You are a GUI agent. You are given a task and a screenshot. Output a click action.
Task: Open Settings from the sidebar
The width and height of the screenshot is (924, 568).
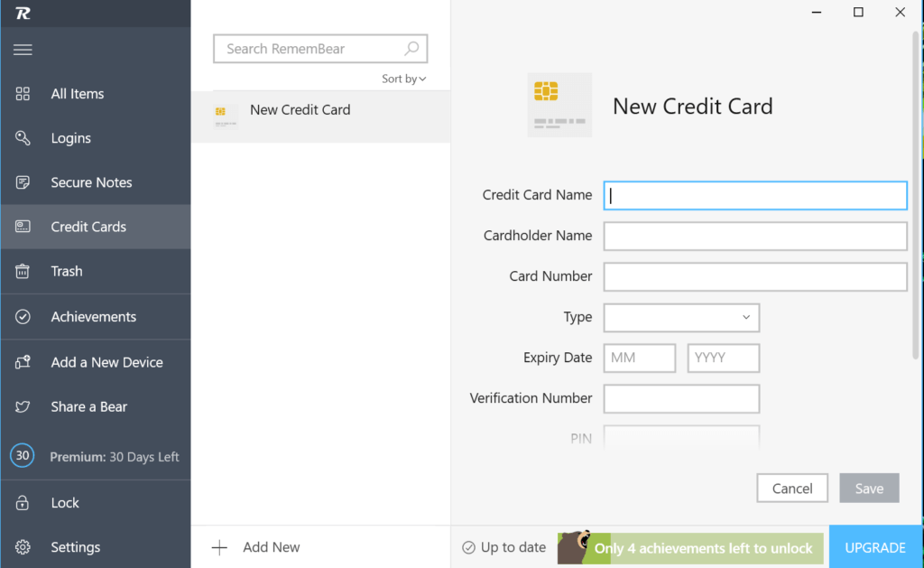(96, 546)
